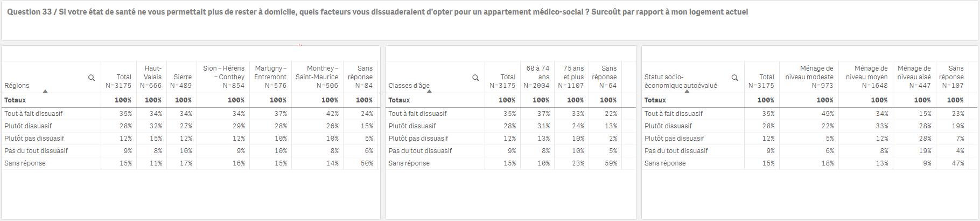
Task: Click Monthey – Saint-Maurice column header
Action: coord(317,77)
